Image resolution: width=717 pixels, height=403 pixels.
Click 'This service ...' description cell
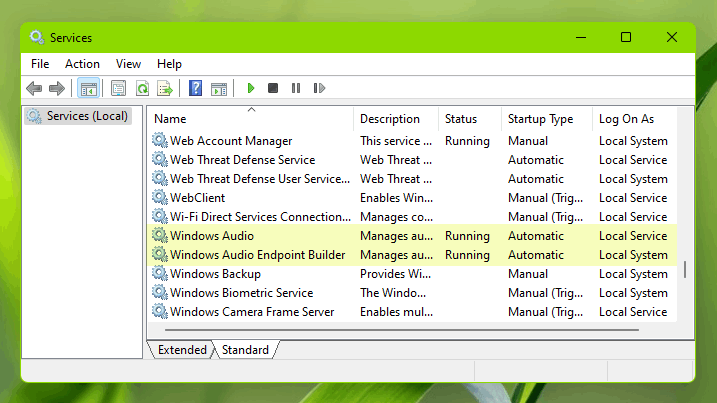[x=396, y=141]
